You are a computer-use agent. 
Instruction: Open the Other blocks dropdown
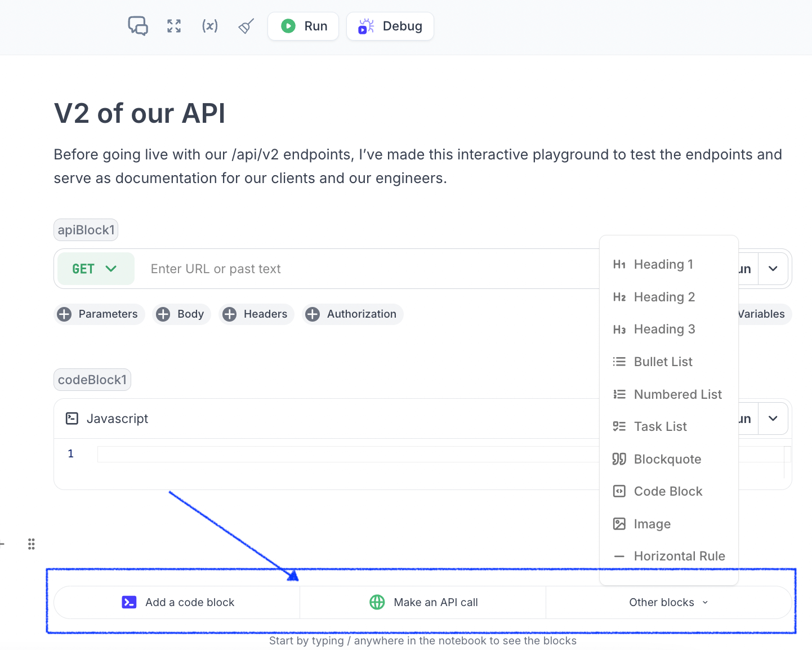tap(668, 602)
